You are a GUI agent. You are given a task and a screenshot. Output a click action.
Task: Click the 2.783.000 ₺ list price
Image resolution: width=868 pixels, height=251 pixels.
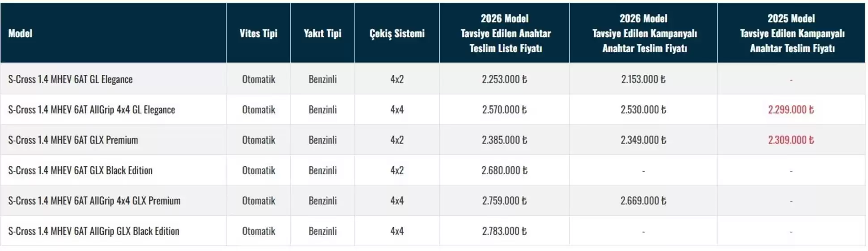(x=504, y=231)
